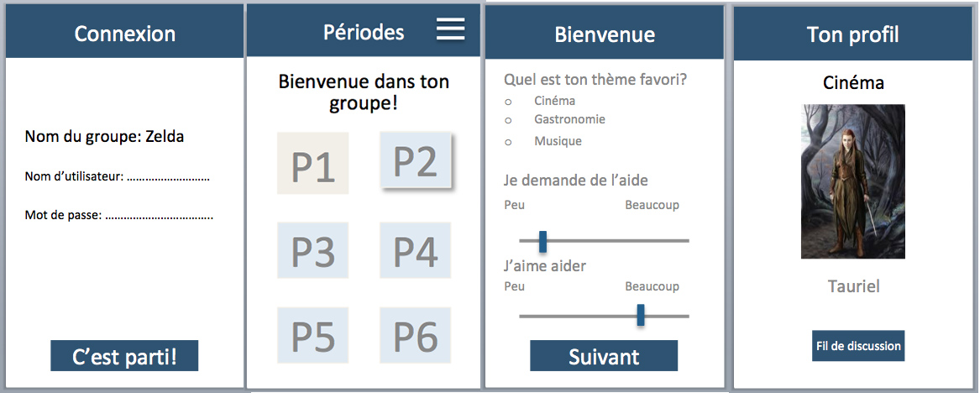The width and height of the screenshot is (980, 393).
Task: Open the Fil de discussion button
Action: [858, 345]
